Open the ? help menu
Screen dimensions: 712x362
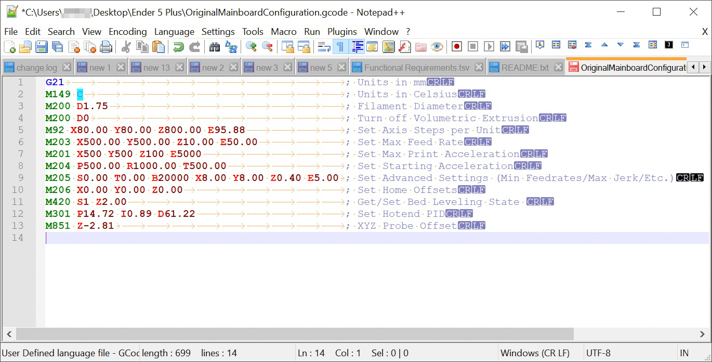[x=408, y=31]
